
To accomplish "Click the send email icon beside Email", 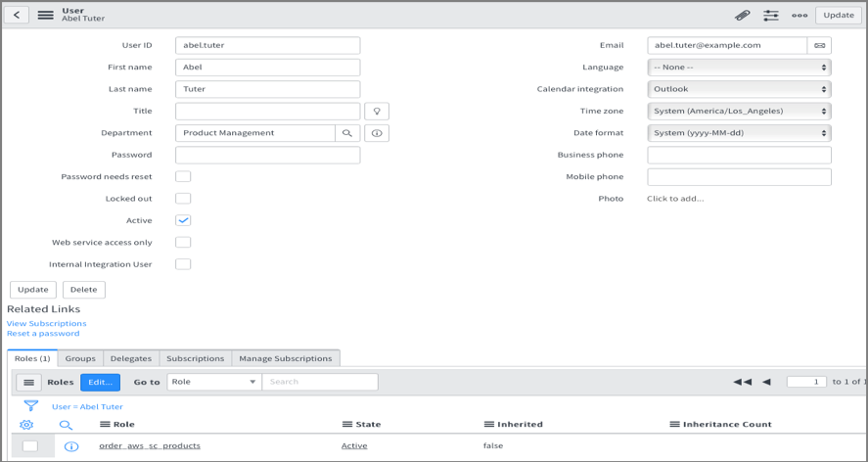I will [819, 45].
